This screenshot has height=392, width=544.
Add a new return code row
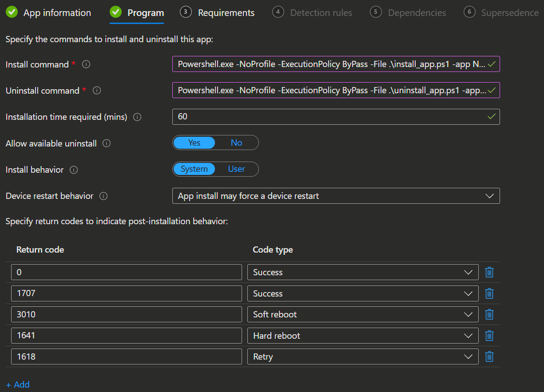coord(18,384)
